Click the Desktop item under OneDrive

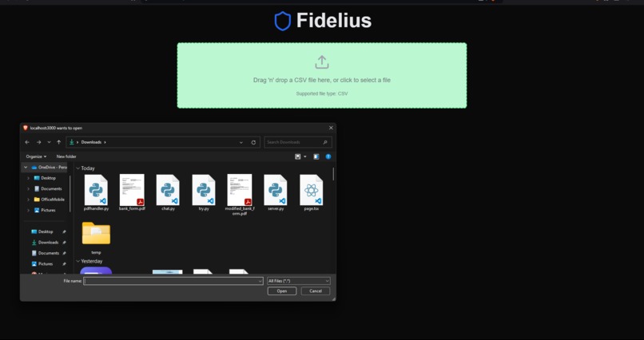click(x=46, y=178)
